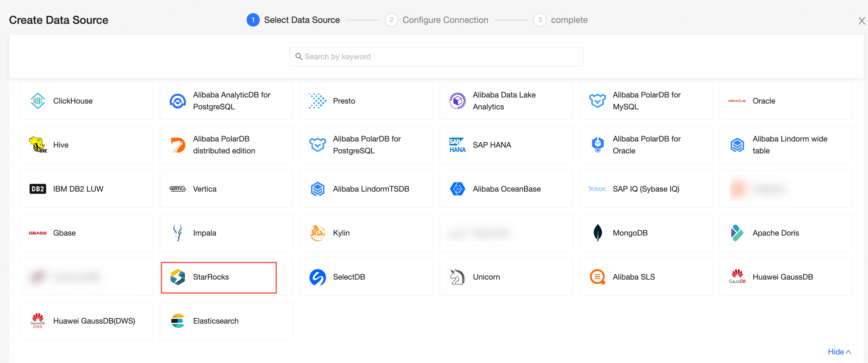Select the Oracle logo icon
Image resolution: width=868 pixels, height=363 pixels.
click(737, 101)
